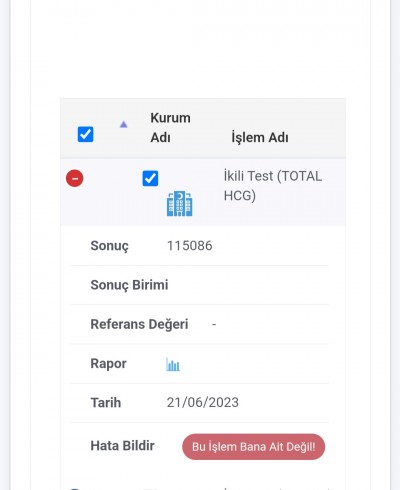
Task: Open the Rapor bar chart icon
Action: [173, 364]
